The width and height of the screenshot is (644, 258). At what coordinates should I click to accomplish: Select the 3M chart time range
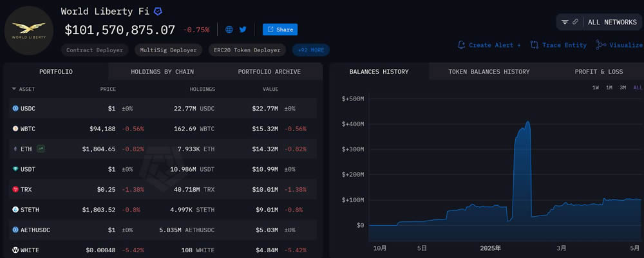coord(623,88)
